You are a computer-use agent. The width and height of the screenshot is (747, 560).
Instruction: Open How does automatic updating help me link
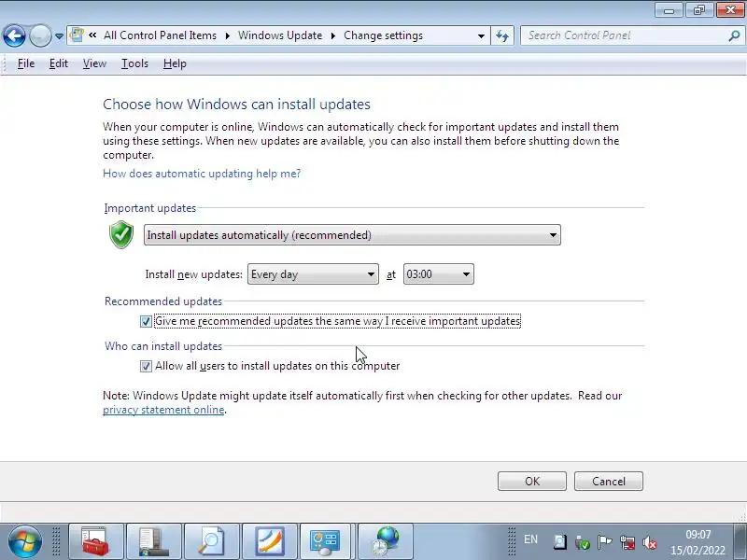(x=202, y=174)
